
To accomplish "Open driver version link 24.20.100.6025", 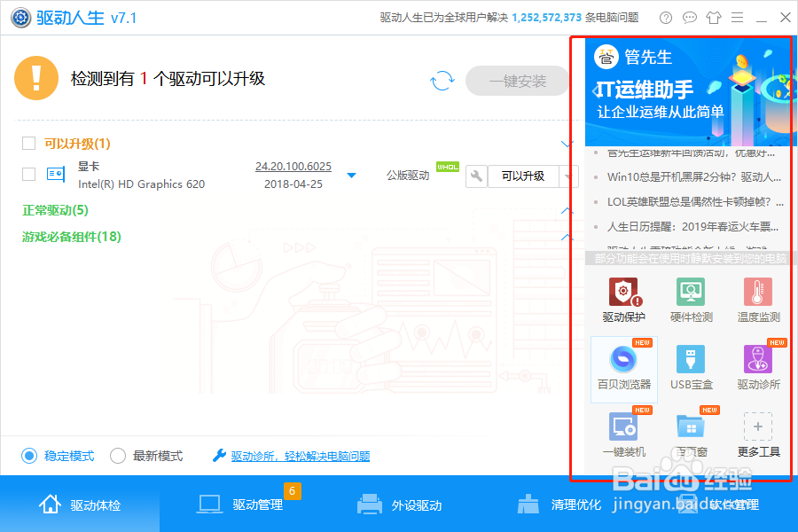I will [293, 167].
